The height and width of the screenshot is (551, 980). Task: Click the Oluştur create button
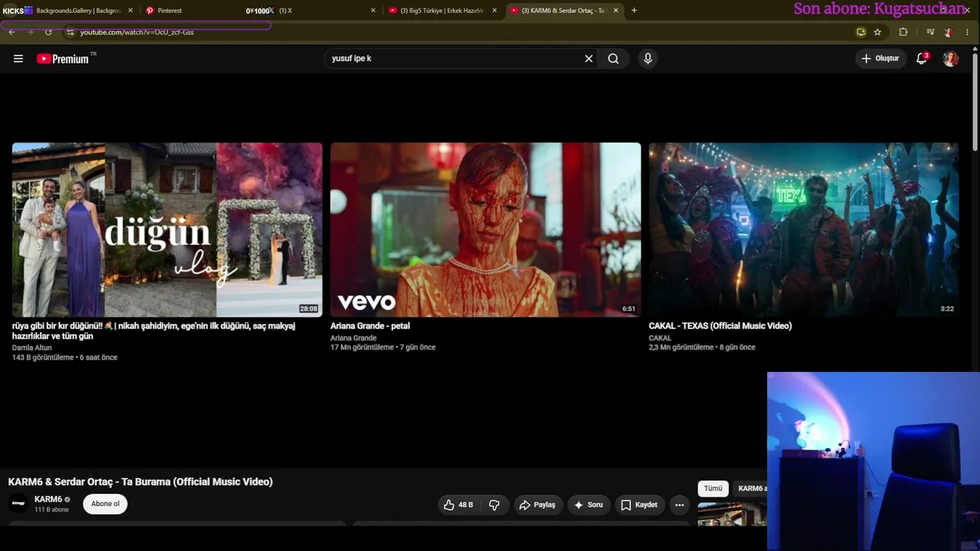click(880, 58)
